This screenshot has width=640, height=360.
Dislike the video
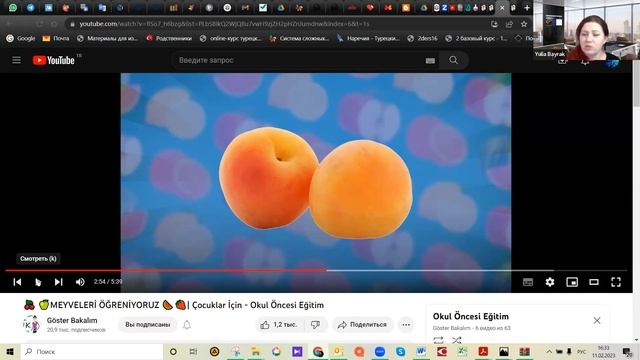[316, 324]
